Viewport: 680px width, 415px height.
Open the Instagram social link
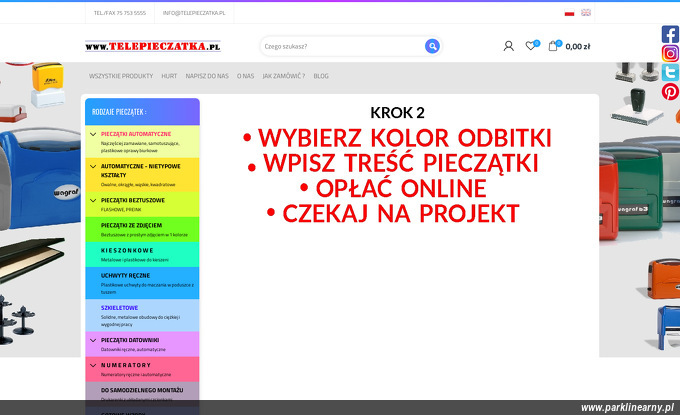[670, 53]
